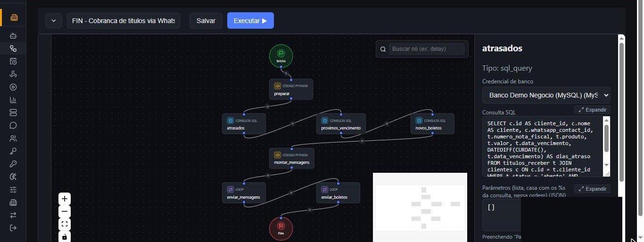Click the Tipo: sql_query text
The image size is (644, 242).
coord(507,68)
